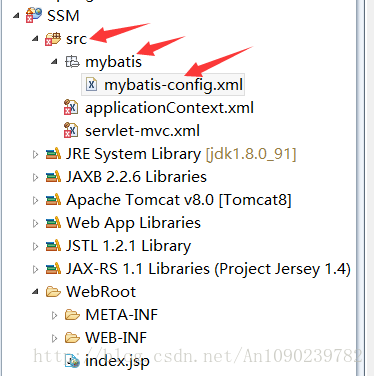This screenshot has height=376, width=374.
Task: Collapse the mybatis package node
Action: [54, 62]
